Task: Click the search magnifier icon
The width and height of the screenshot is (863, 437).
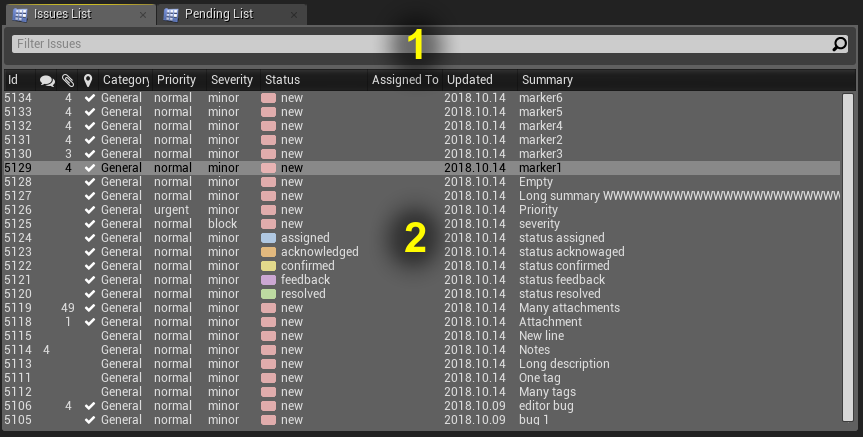Action: click(x=839, y=43)
